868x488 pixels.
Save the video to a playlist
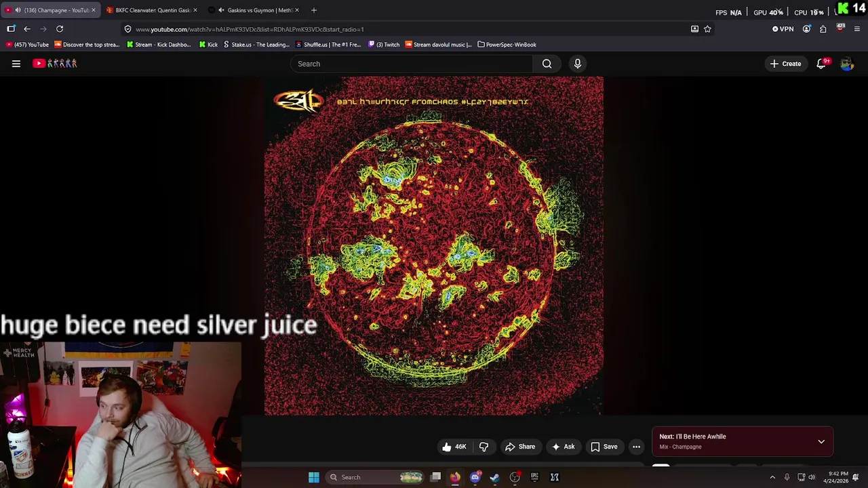[x=604, y=447]
